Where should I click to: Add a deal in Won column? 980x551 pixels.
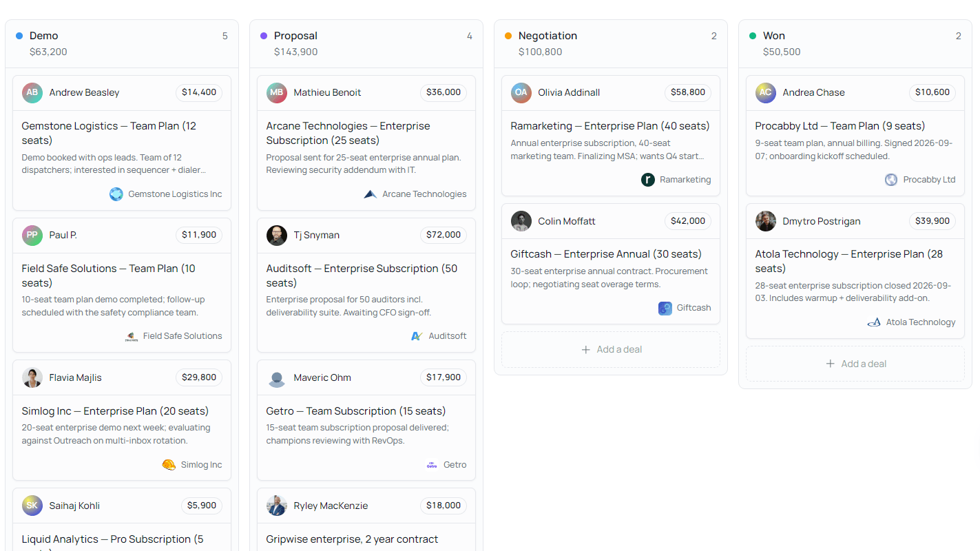(855, 364)
